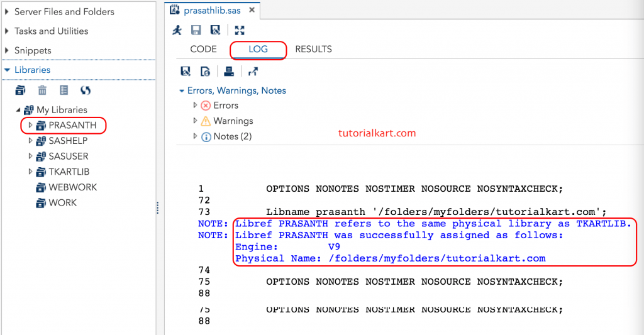Click the TKARTLIB library icon
Image resolution: width=644 pixels, height=335 pixels.
point(41,172)
